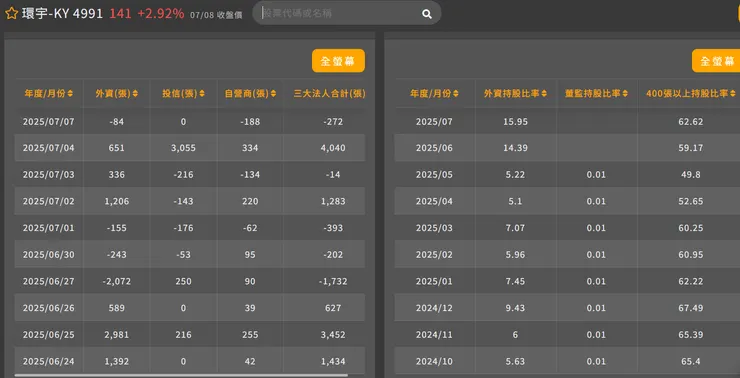740x378 pixels.
Task: Click the 9.43 foreign holding value
Action: click(x=515, y=308)
